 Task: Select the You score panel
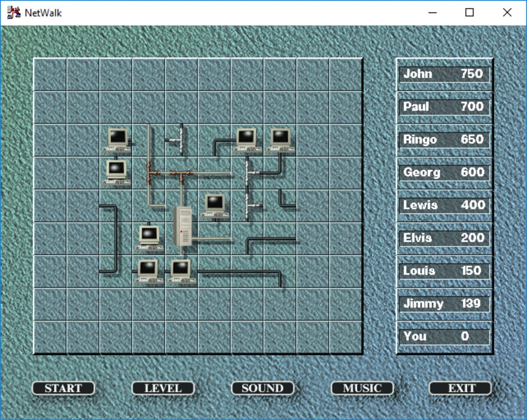(444, 336)
